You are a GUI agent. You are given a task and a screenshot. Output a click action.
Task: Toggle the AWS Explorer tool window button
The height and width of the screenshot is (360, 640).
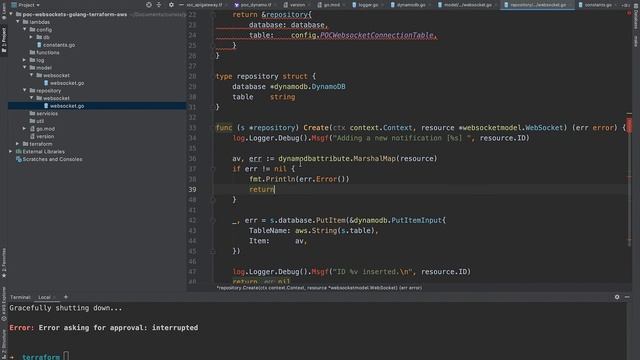tap(4, 304)
